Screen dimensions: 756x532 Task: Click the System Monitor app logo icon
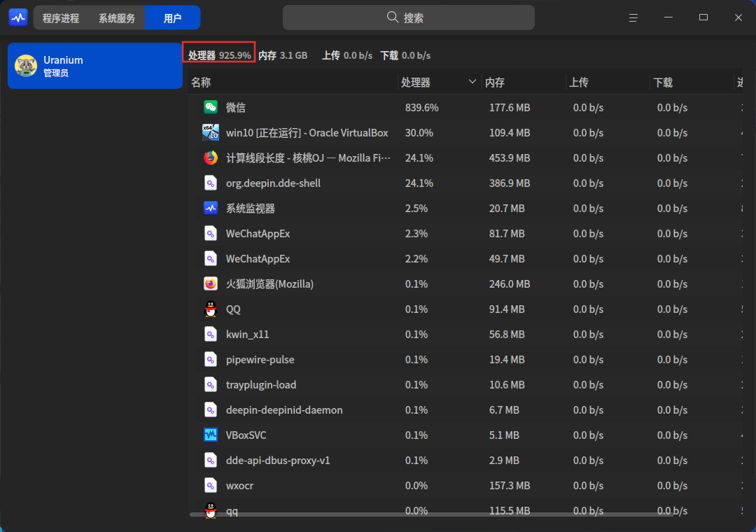coord(18,17)
